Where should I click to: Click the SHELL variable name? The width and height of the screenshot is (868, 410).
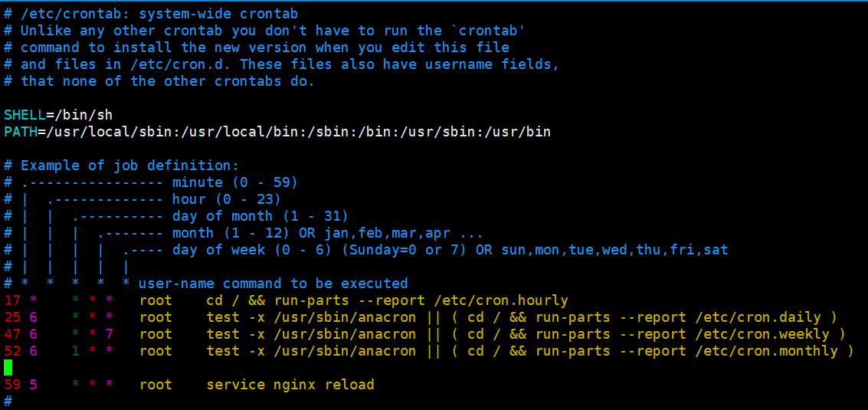pos(25,115)
